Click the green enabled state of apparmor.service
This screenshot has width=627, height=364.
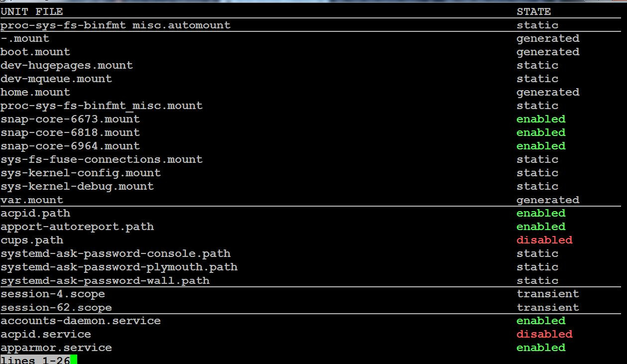point(541,348)
